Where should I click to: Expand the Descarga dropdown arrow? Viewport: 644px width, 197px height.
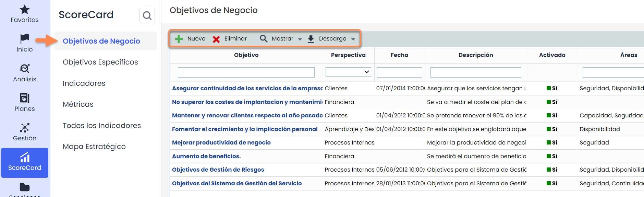(x=353, y=39)
